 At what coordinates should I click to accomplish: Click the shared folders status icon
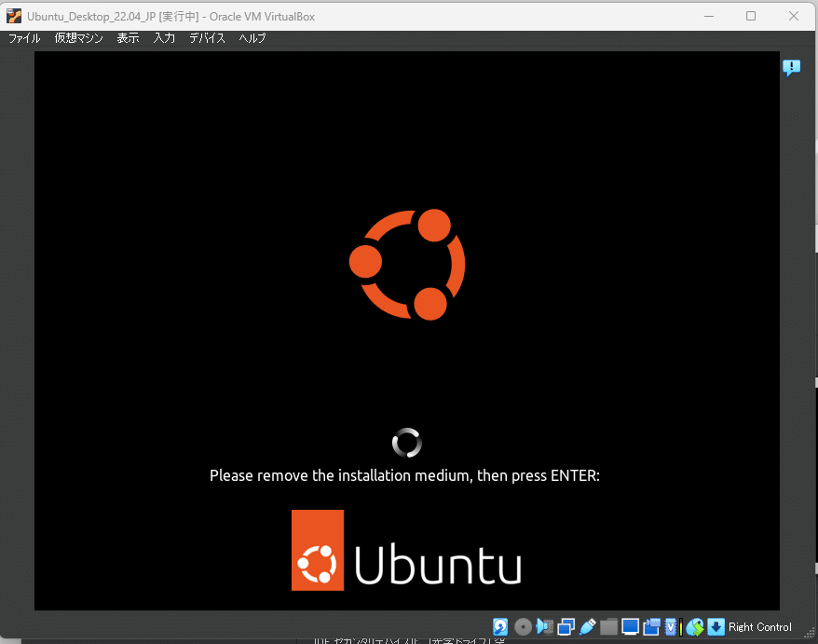click(608, 626)
